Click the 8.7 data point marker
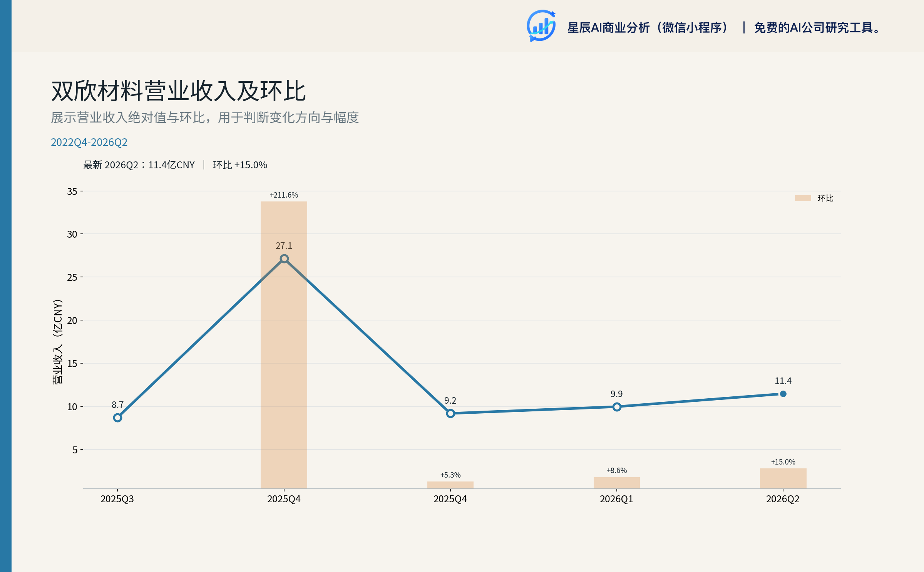 click(117, 418)
